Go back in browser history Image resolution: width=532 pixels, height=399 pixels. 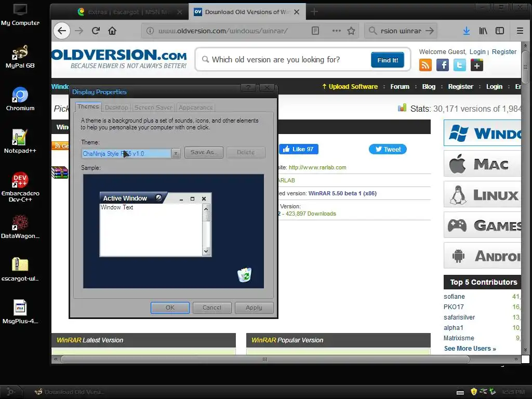point(62,31)
